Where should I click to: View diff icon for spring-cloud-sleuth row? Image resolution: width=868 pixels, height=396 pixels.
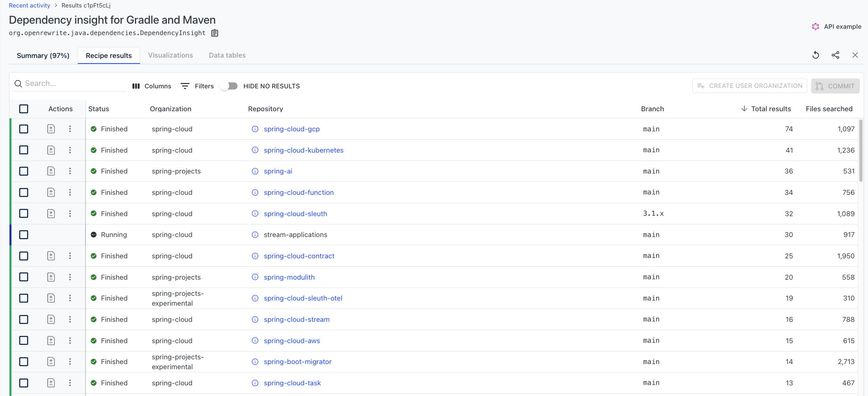[x=51, y=214]
